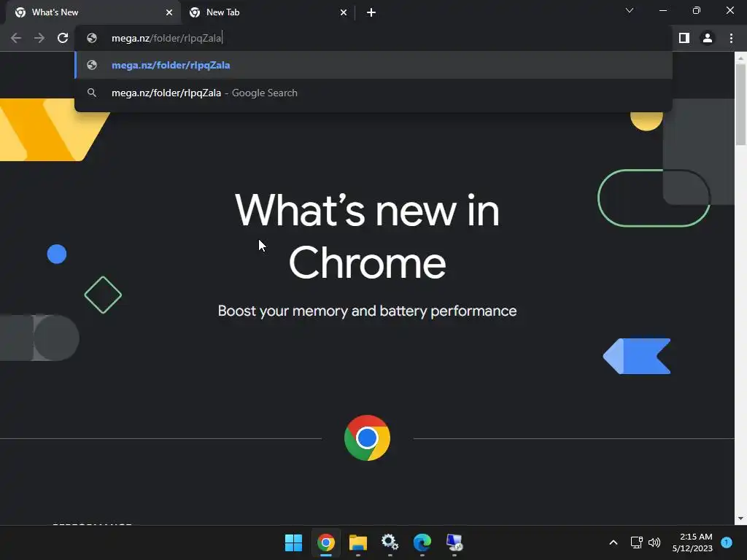Minimize the Chrome window
Image resolution: width=747 pixels, height=560 pixels.
[x=662, y=10]
